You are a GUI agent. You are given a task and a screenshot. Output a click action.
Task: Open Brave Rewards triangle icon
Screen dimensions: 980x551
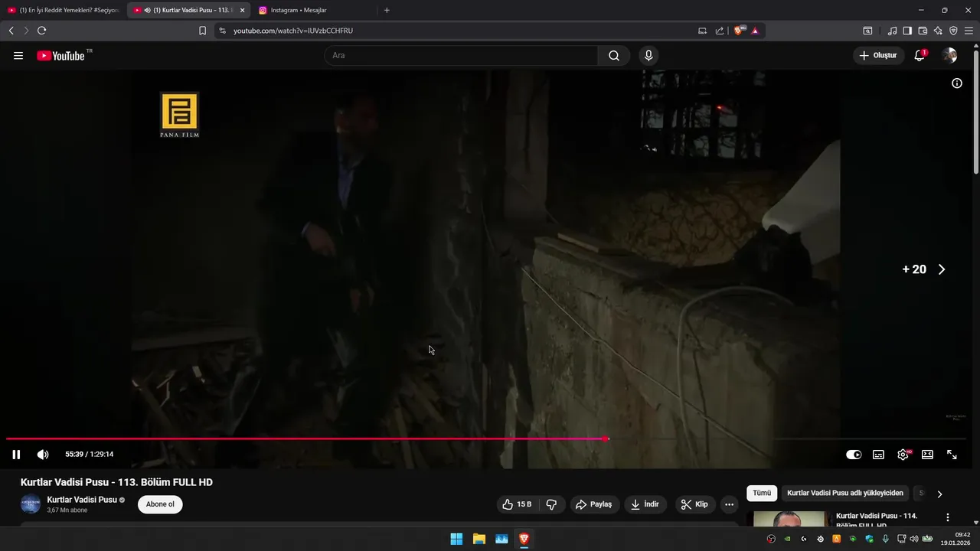point(755,31)
